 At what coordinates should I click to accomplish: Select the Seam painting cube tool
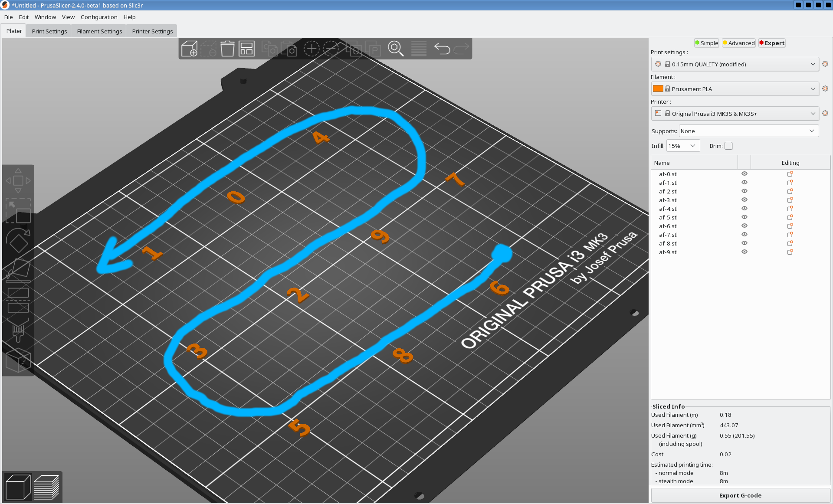point(18,361)
